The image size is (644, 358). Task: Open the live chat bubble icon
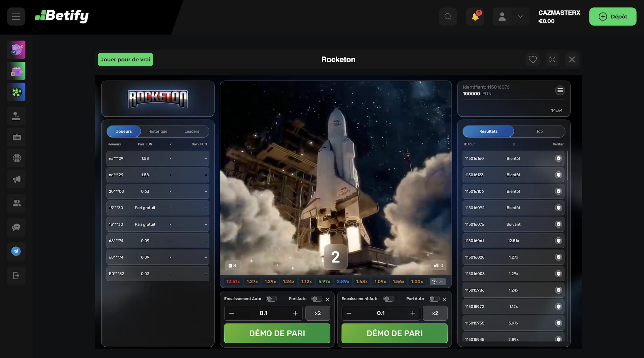(16, 227)
